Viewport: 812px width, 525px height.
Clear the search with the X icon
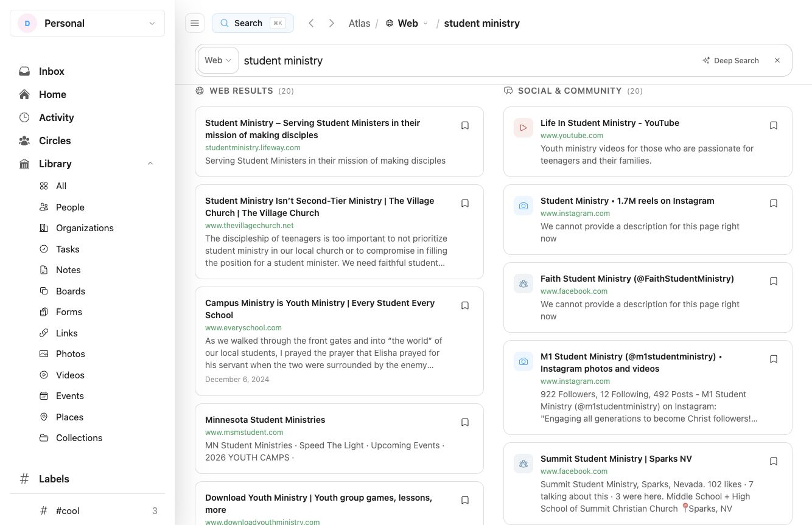(x=777, y=60)
